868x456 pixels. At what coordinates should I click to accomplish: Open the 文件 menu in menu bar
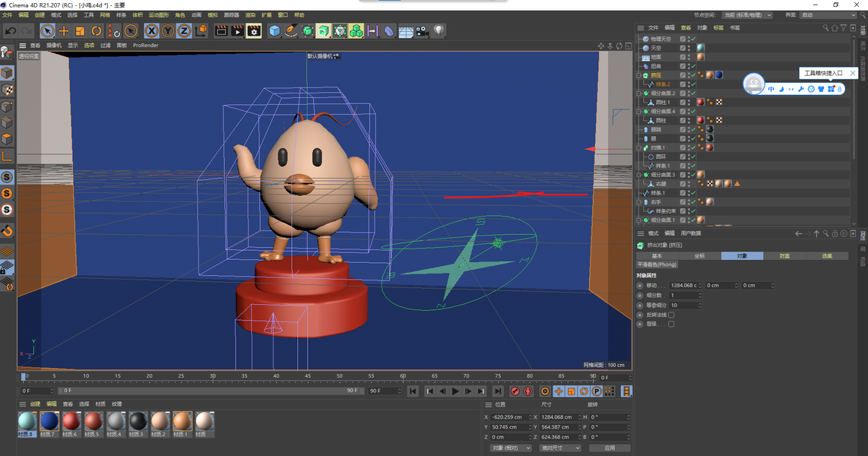pos(7,15)
